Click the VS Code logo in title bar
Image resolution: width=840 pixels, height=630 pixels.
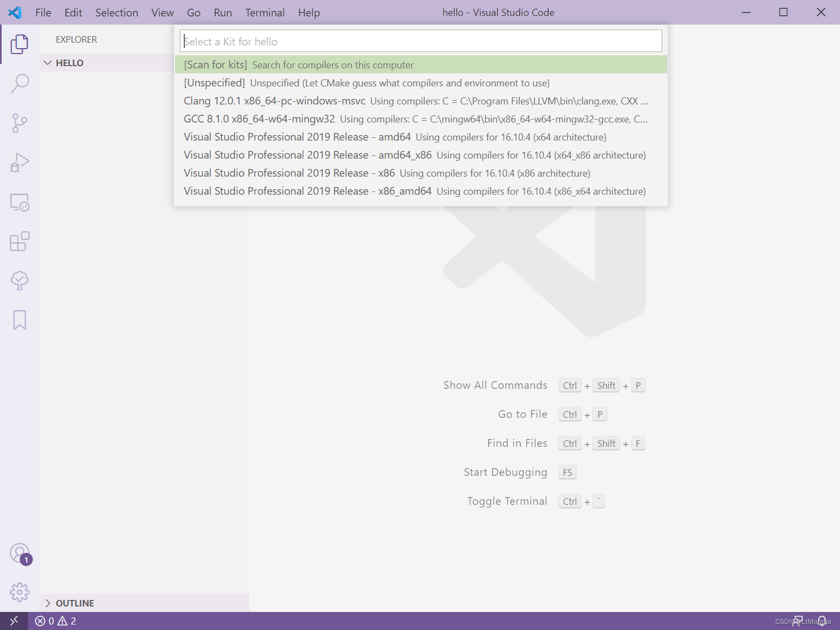click(15, 13)
